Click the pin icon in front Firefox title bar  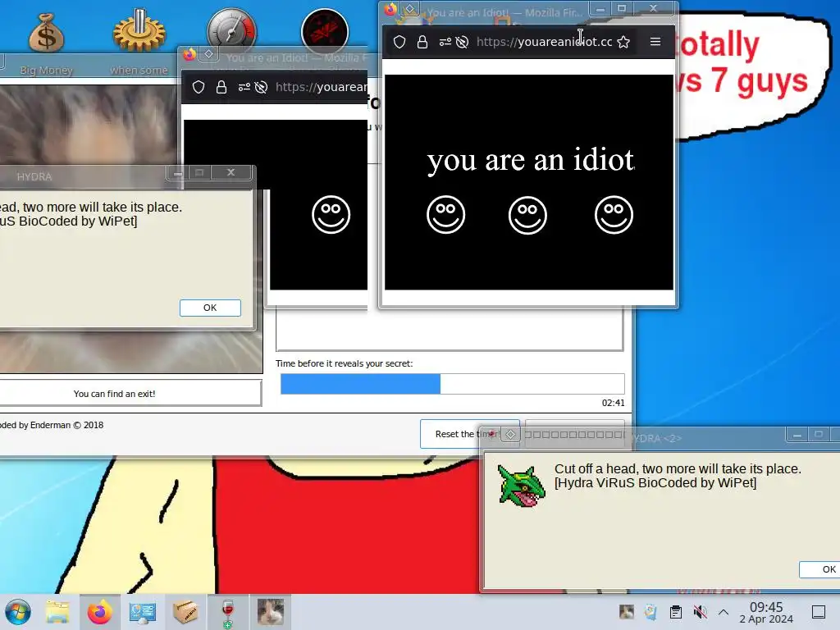pyautogui.click(x=410, y=8)
